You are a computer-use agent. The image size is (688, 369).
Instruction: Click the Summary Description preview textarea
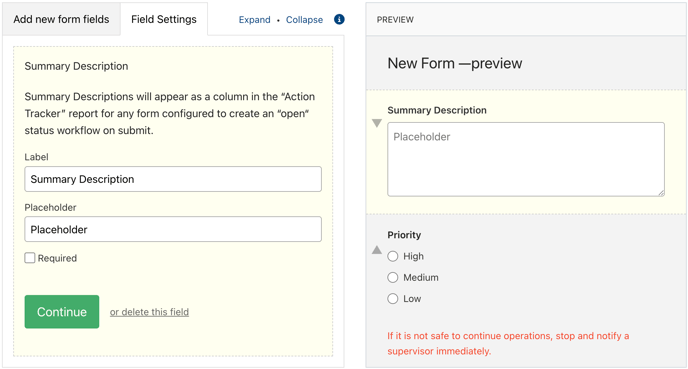coord(526,159)
